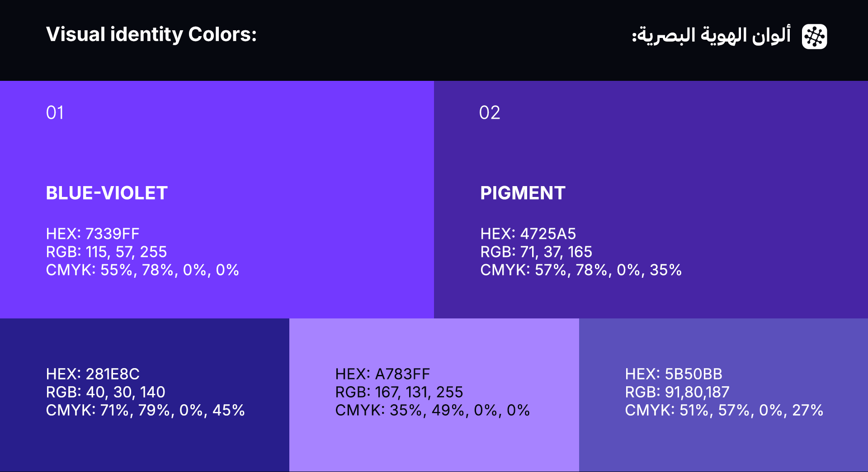Click the number 01 label
The height and width of the screenshot is (472, 868).
point(55,113)
